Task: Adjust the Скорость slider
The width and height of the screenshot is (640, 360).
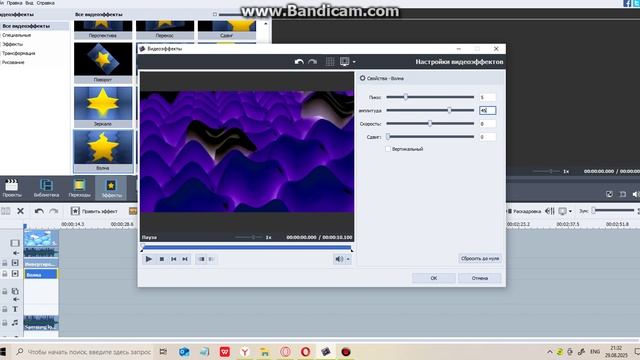Action: click(x=430, y=123)
